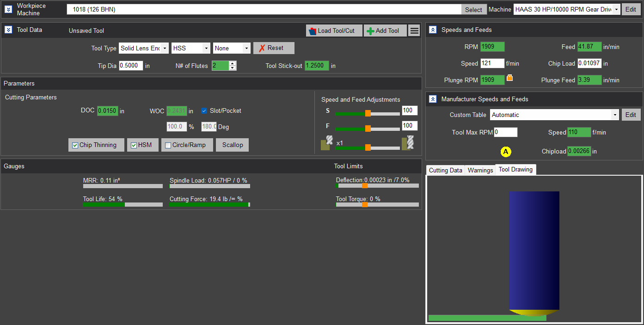This screenshot has width=644, height=325.
Task: Click the orange lock icon beside Plunge RPM
Action: 509,78
